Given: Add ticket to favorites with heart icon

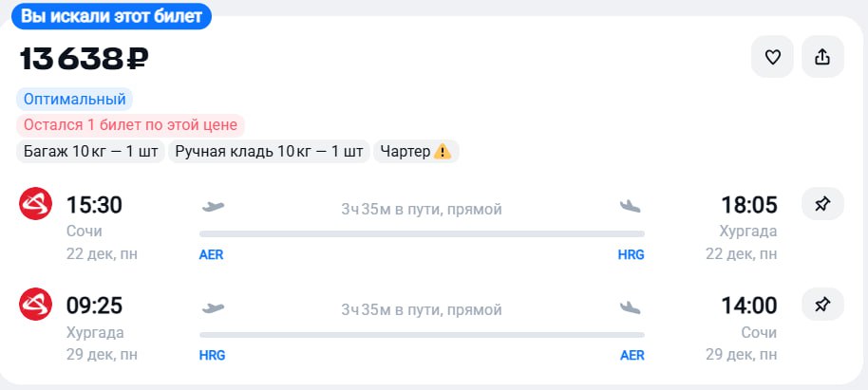Looking at the screenshot, I should [772, 58].
